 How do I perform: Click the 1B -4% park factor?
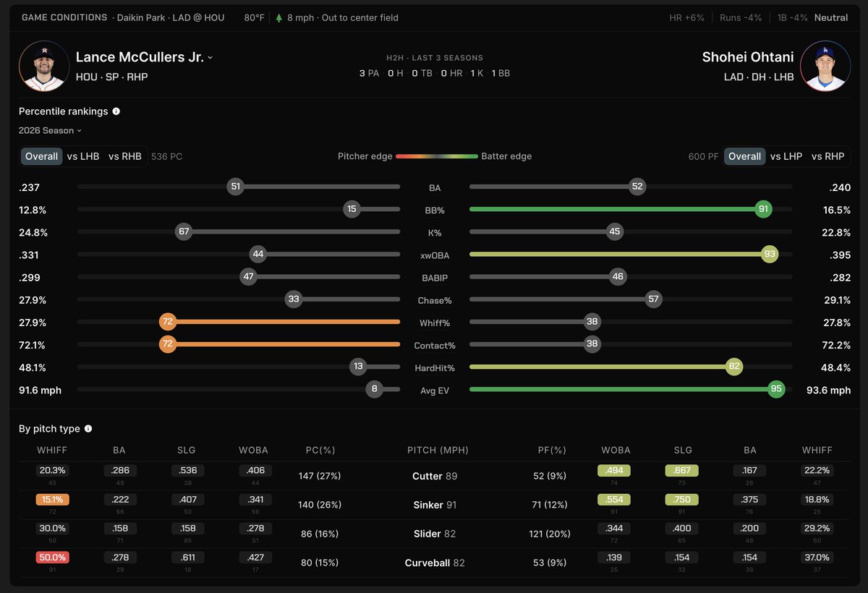792,17
